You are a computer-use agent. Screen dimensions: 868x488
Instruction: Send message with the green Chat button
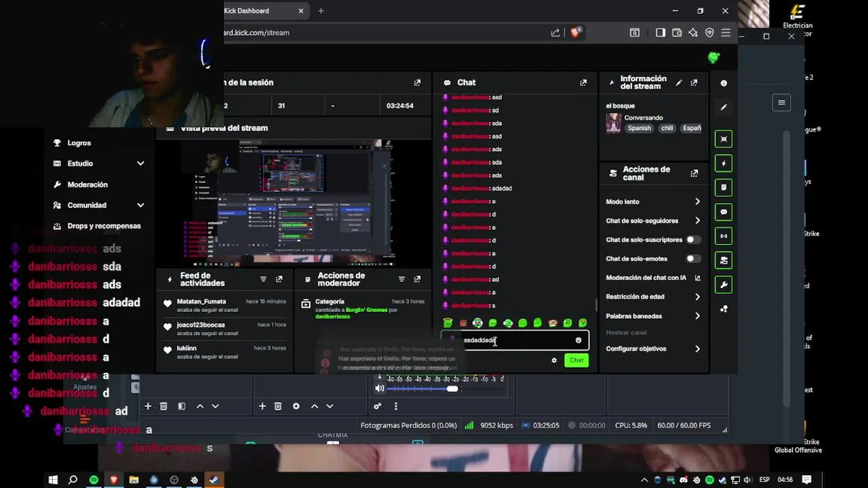[x=576, y=361]
